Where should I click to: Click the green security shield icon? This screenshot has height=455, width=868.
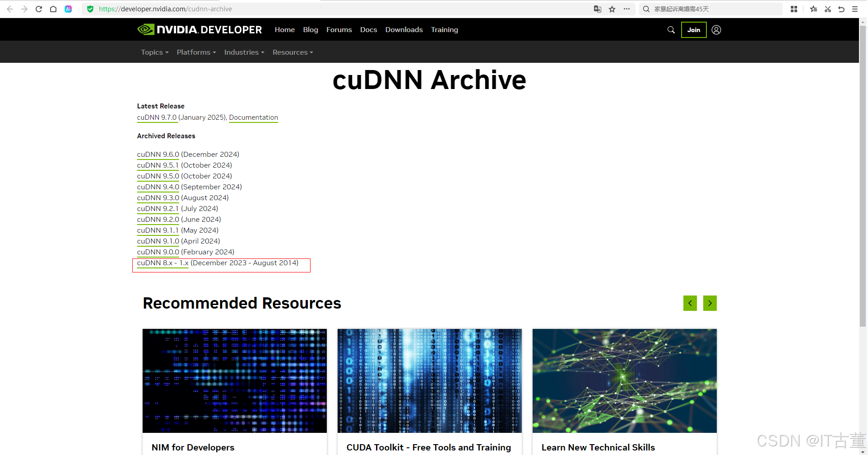point(90,9)
